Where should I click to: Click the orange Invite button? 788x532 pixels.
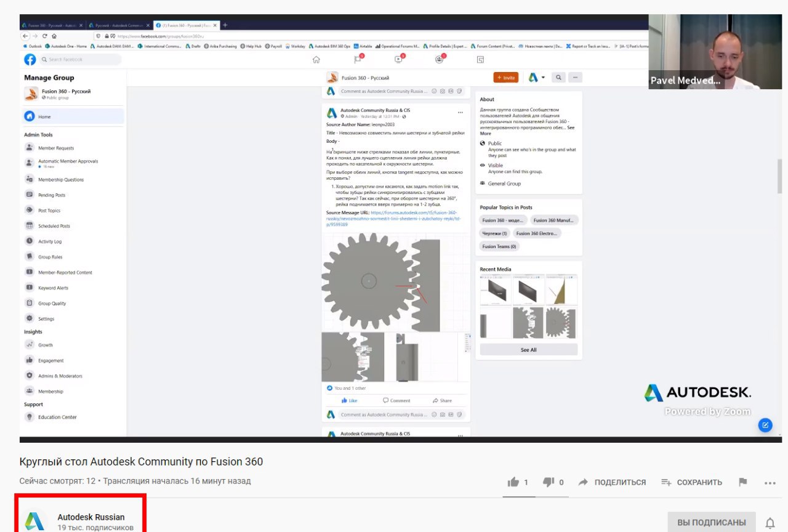(x=506, y=78)
